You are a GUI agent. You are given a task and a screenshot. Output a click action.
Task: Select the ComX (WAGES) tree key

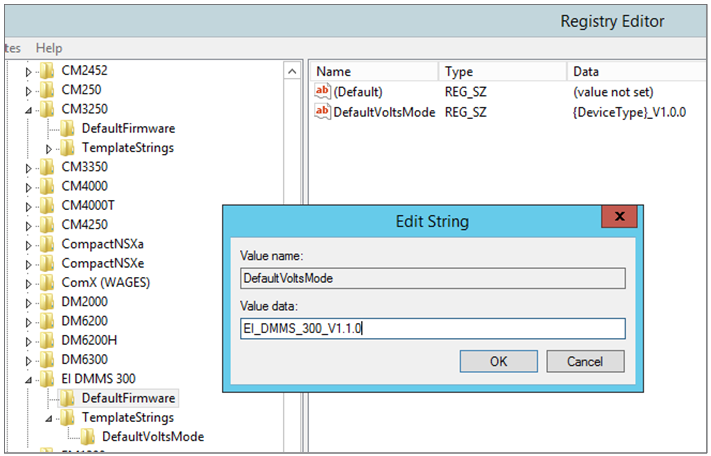[106, 282]
